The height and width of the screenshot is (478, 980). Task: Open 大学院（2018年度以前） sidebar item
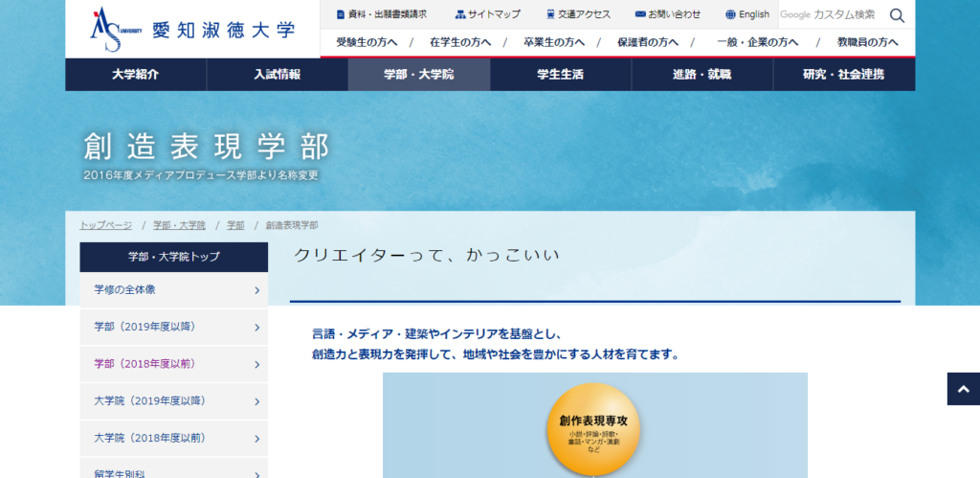coord(174,438)
